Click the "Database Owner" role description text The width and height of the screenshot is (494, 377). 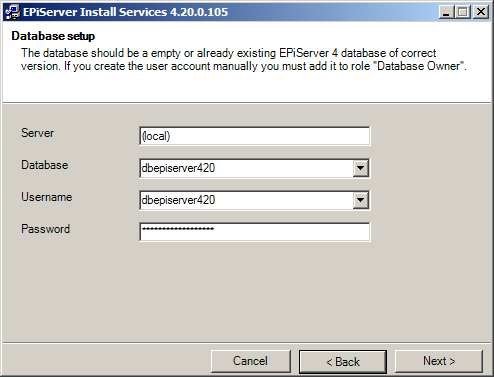point(419,66)
